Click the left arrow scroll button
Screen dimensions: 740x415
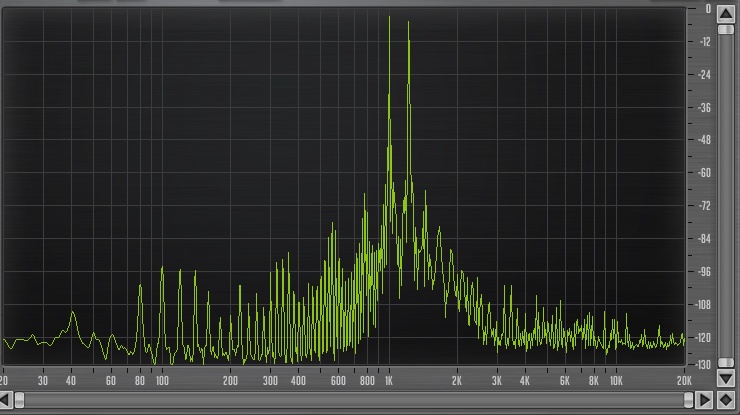click(6, 400)
